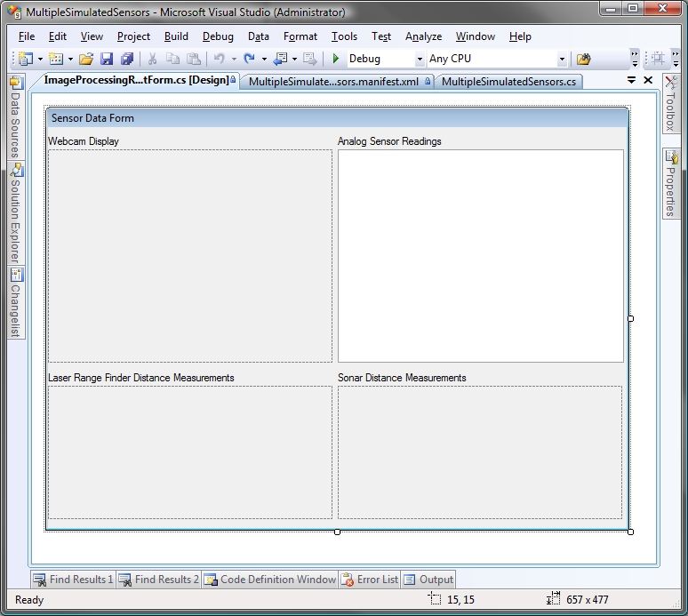Select the Analog Sensor Readings label
688x616 pixels.
click(x=389, y=141)
